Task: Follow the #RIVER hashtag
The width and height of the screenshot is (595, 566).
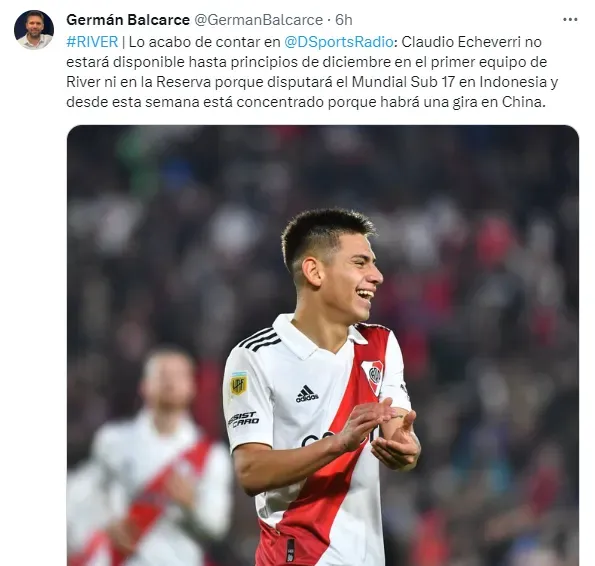Action: [92, 42]
